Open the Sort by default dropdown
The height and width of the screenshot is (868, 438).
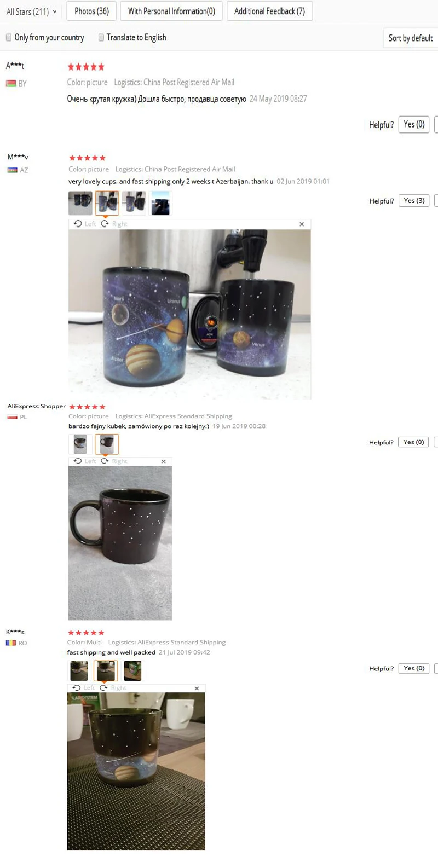pos(411,38)
